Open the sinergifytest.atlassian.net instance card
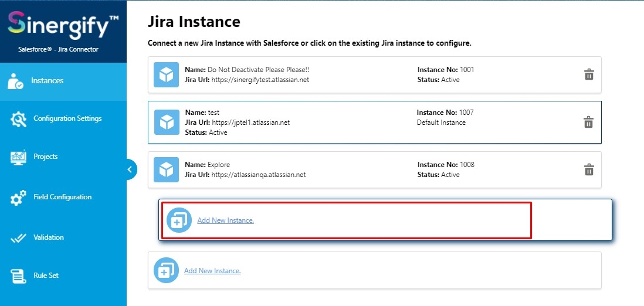644x306 pixels. (375, 75)
